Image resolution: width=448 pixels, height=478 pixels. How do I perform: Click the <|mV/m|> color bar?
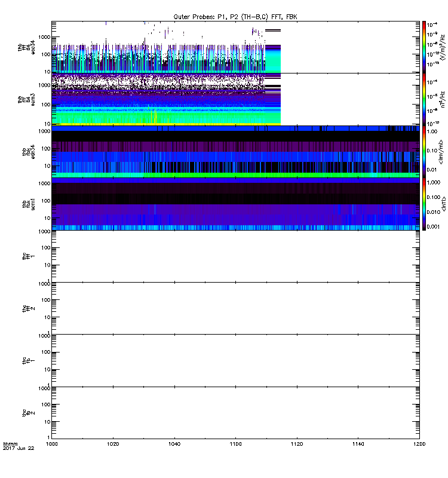pyautogui.click(x=424, y=152)
